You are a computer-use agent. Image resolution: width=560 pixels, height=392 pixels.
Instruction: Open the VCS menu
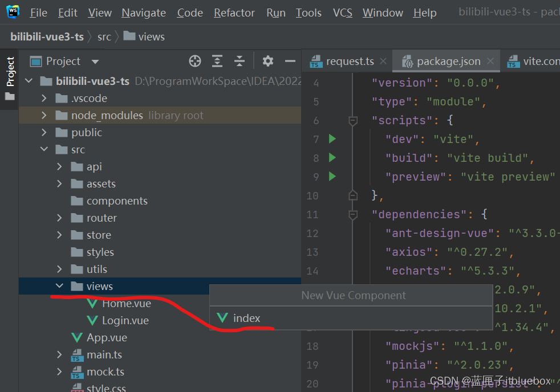(343, 13)
